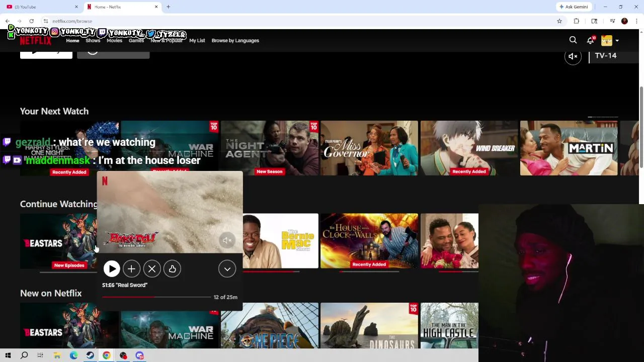Open One Piece in New on Netflix
Screen dimensions: 644x362
[269, 325]
